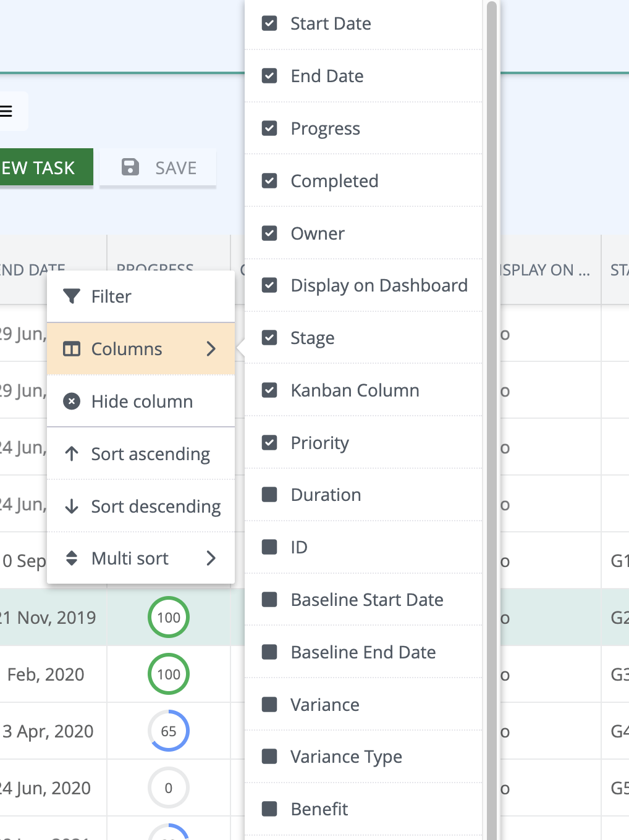Uncheck the Kanban Column checkbox
This screenshot has width=629, height=840.
269,390
